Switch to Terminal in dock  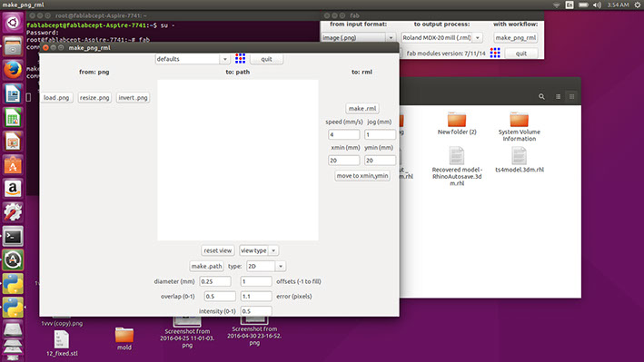pos(13,237)
